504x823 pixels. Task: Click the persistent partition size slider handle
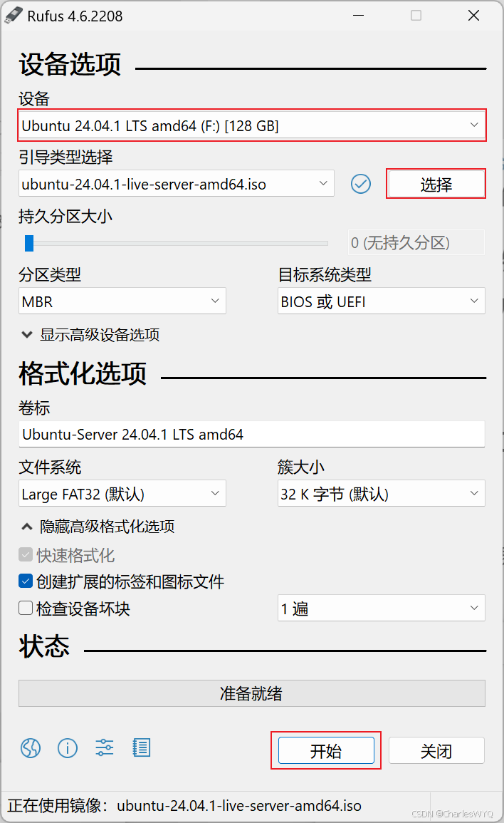pos(29,242)
